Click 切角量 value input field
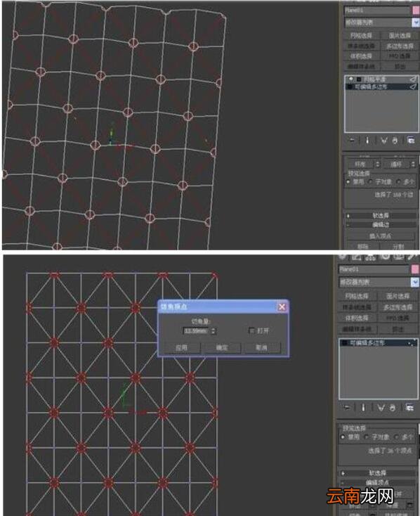The width and height of the screenshot is (420, 516). [x=196, y=330]
